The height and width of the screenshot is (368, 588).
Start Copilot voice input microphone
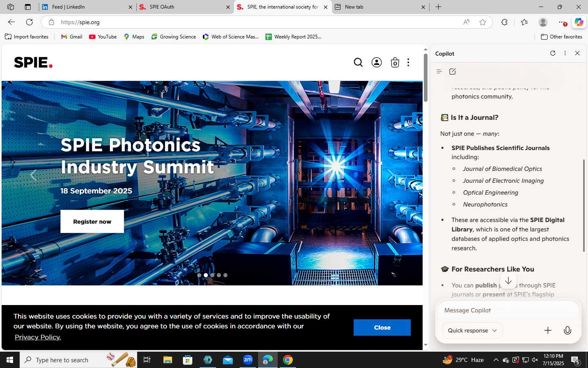[568, 330]
